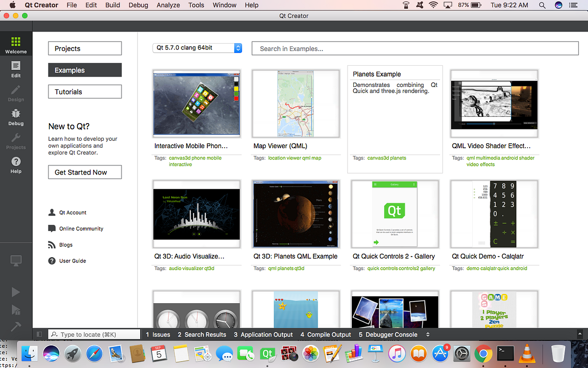
Task: Open Qt Quick Demo - Calqlatr thumbnail
Action: point(494,214)
